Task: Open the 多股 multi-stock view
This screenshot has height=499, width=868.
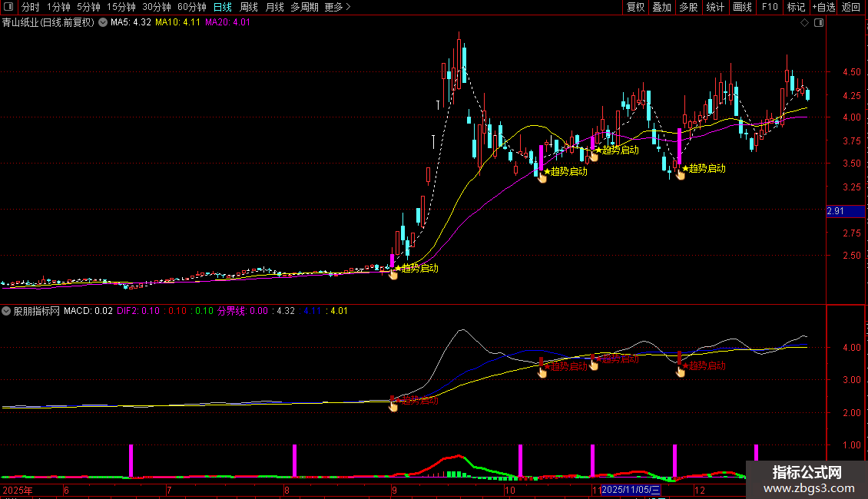Action: coord(689,7)
